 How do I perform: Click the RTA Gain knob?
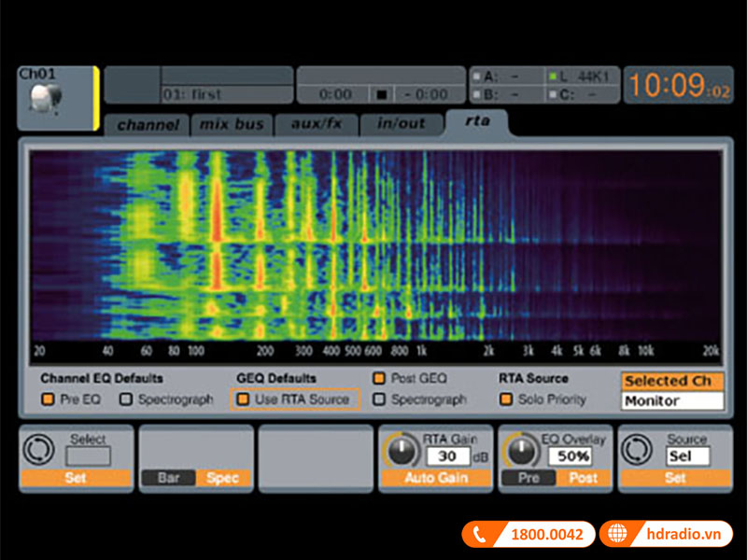(402, 452)
